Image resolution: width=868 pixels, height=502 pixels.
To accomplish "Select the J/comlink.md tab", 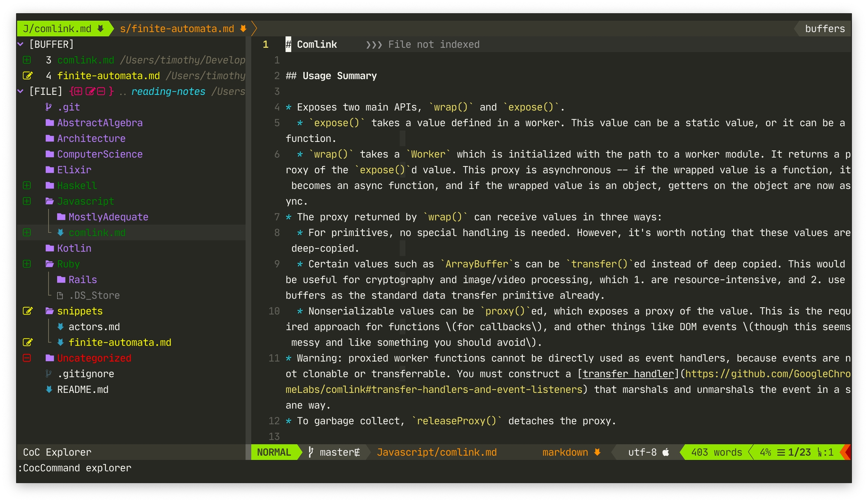I will click(x=57, y=29).
